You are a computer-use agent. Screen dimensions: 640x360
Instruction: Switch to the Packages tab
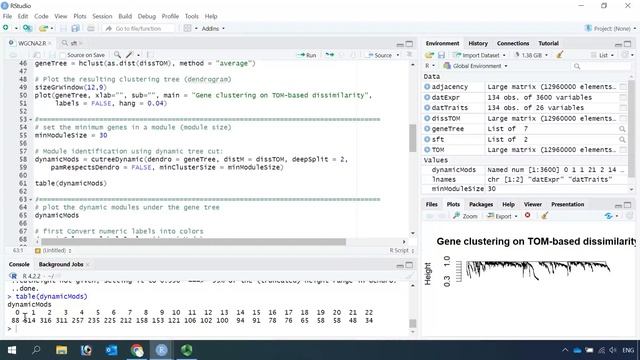(x=481, y=204)
